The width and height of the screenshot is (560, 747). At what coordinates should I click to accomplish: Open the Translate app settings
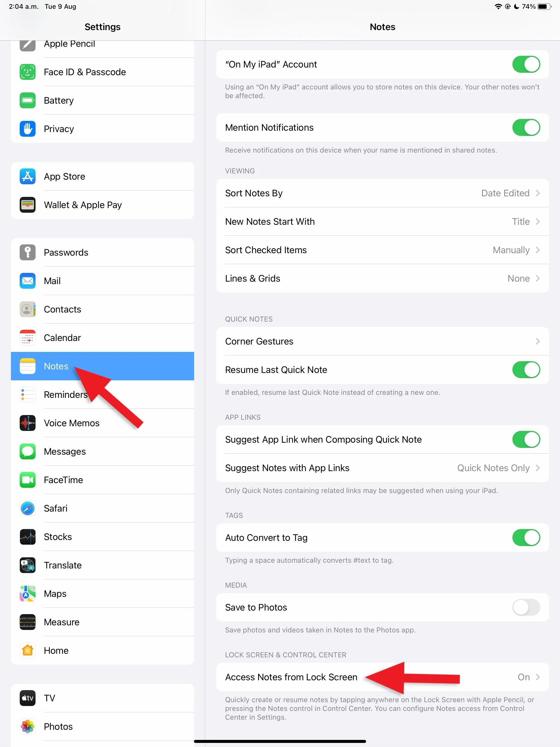coord(63,565)
